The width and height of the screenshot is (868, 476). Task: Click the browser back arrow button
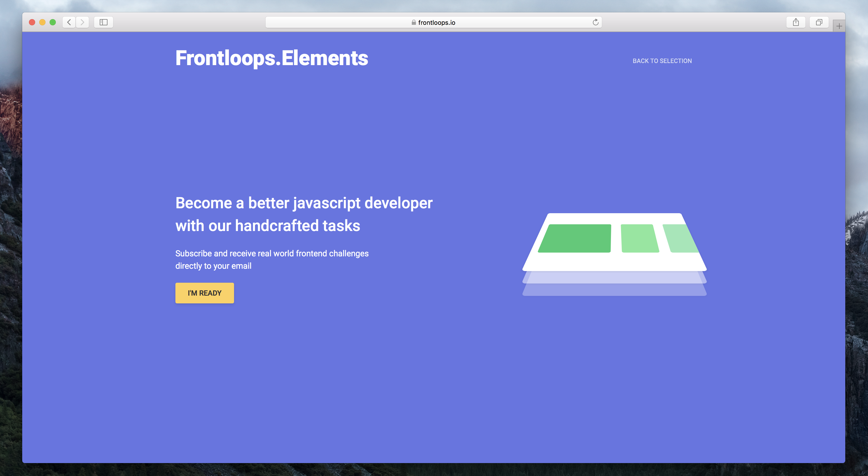click(69, 22)
